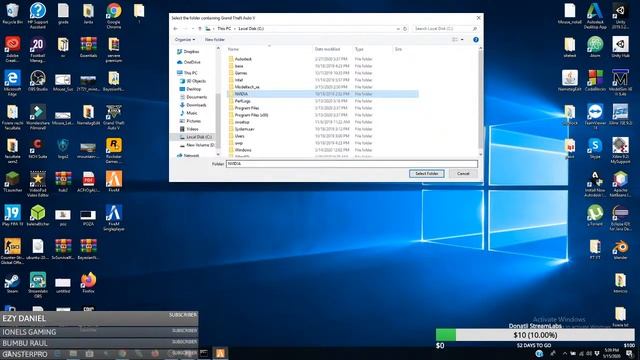Open the view options dropdown arrow
Viewport: 640px width, 360px height.
(462, 40)
